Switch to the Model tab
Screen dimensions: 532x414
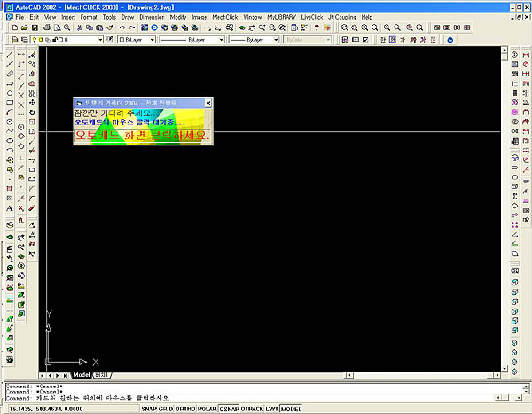82,375
